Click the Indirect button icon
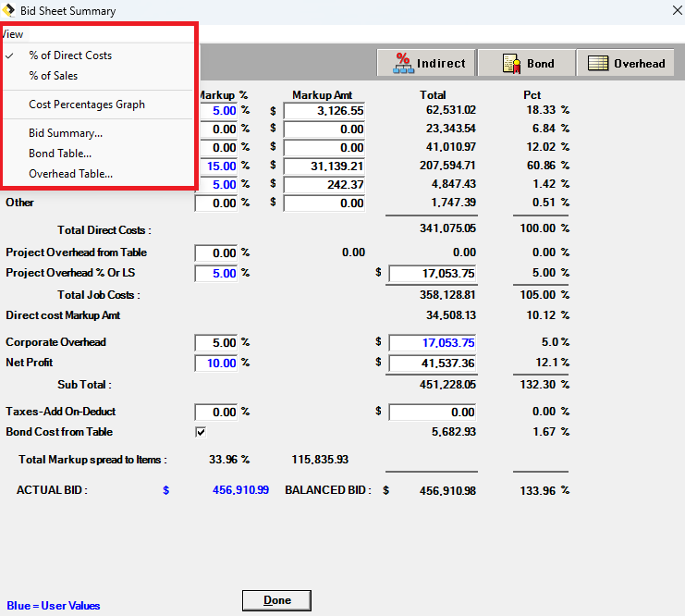This screenshot has height=616, width=685. 403,63
